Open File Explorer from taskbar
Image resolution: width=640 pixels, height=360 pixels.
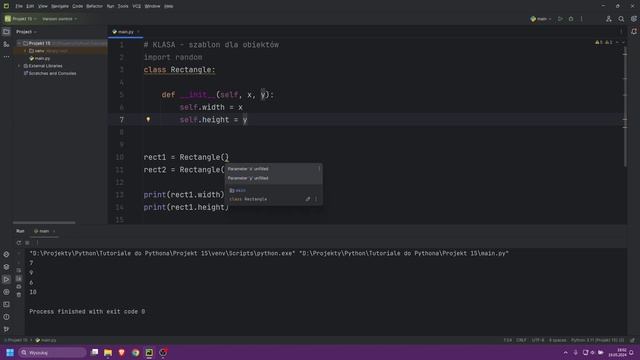(108, 352)
